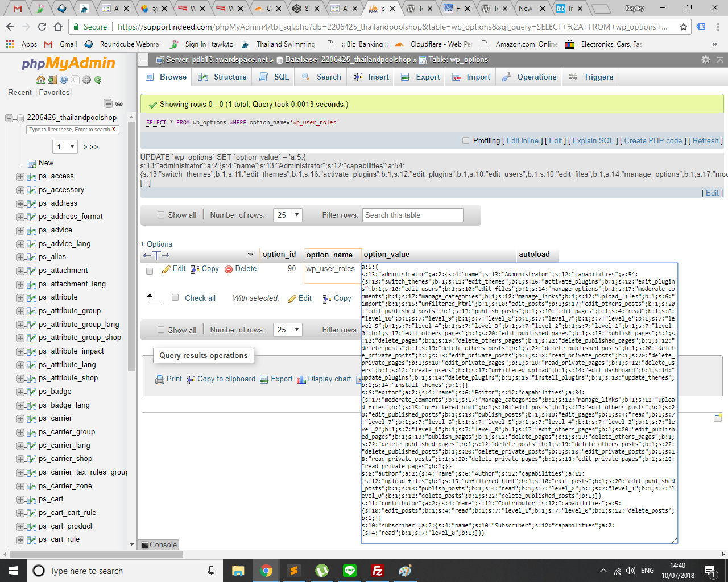Click the page settings gear in breadcrumb bar
Viewport: 728px width, 582px height.
coord(705,59)
